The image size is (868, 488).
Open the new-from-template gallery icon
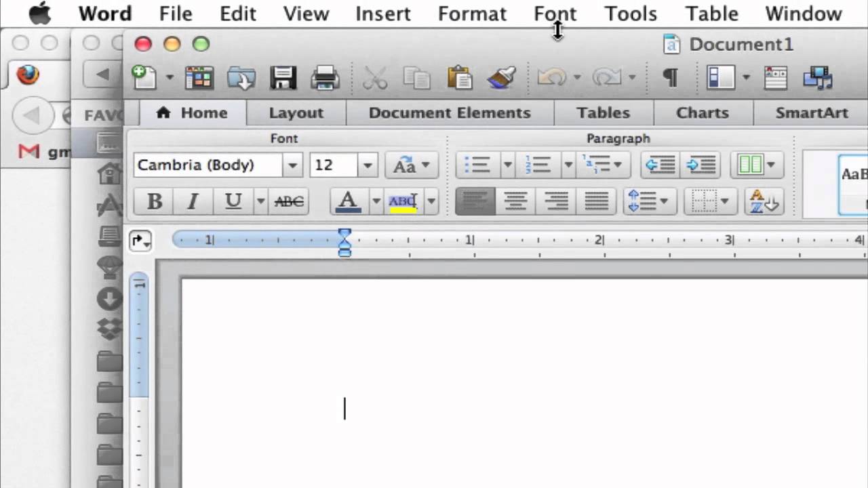199,78
